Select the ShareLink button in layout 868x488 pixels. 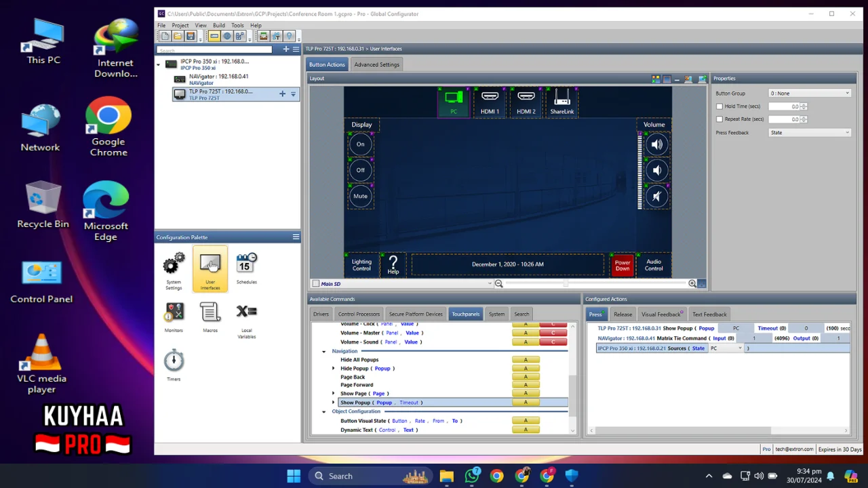pos(562,102)
